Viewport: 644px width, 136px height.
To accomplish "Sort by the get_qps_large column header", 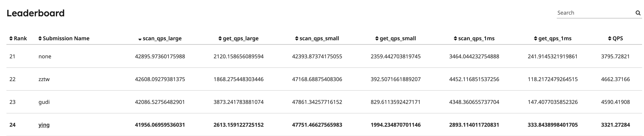I will [240, 39].
